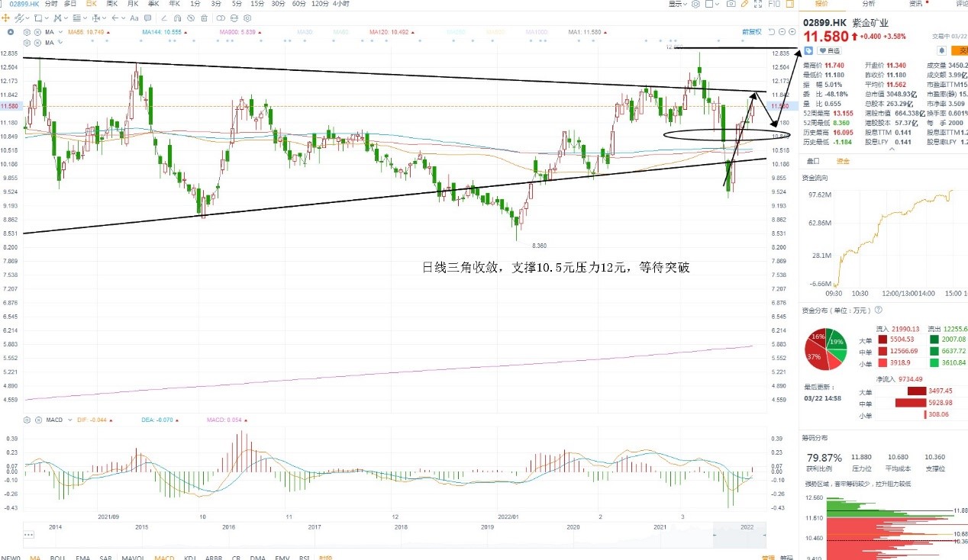Open the 分析 analysis tab
The height and width of the screenshot is (560, 968).
pyautogui.click(x=869, y=4)
